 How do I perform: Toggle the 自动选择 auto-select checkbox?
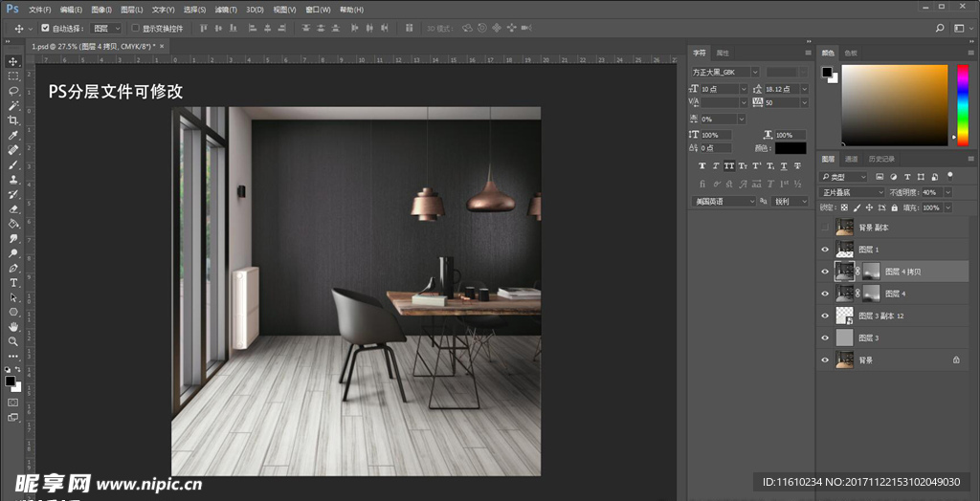coord(45,29)
